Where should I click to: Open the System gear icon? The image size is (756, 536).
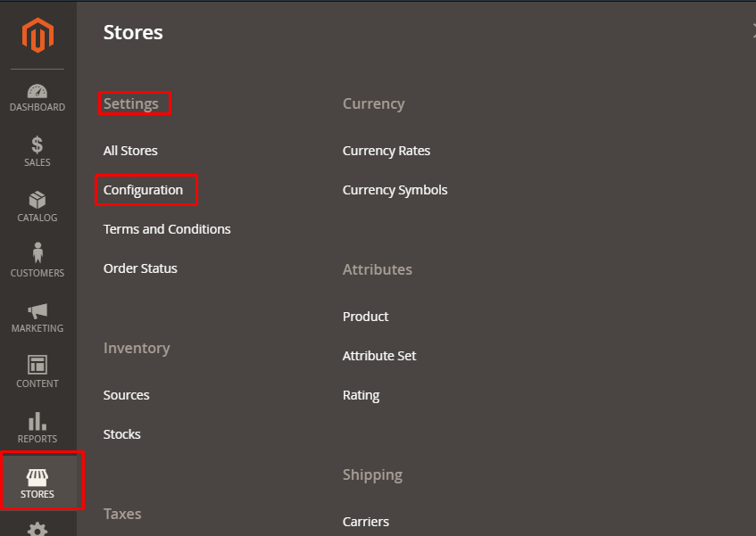click(x=37, y=530)
